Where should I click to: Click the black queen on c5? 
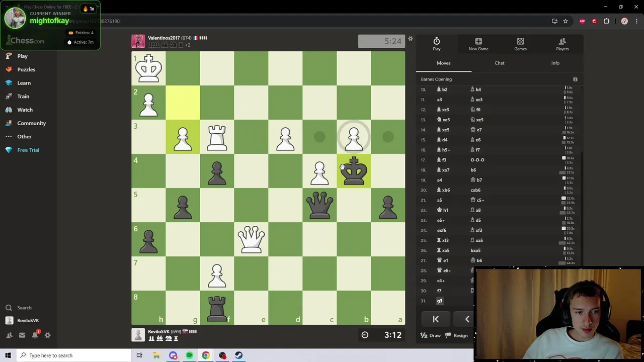click(319, 205)
